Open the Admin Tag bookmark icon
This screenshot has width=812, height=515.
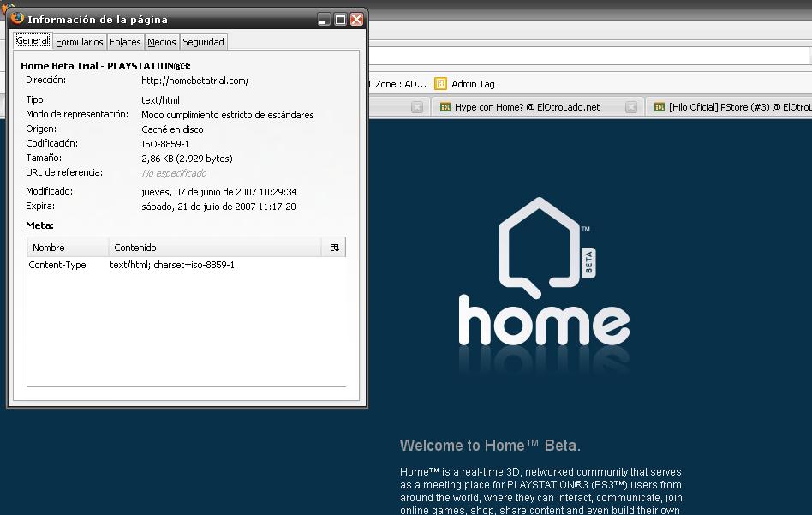[x=440, y=83]
